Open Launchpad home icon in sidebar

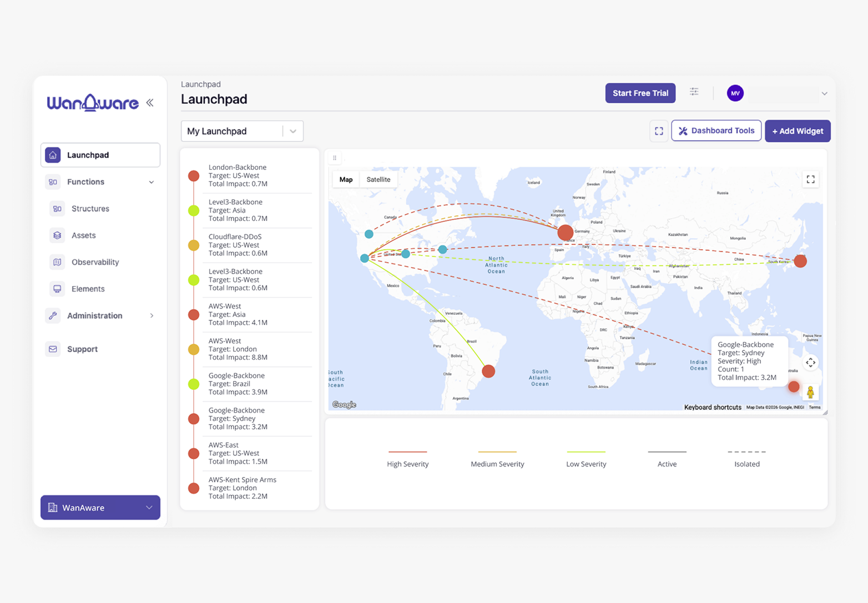(53, 155)
